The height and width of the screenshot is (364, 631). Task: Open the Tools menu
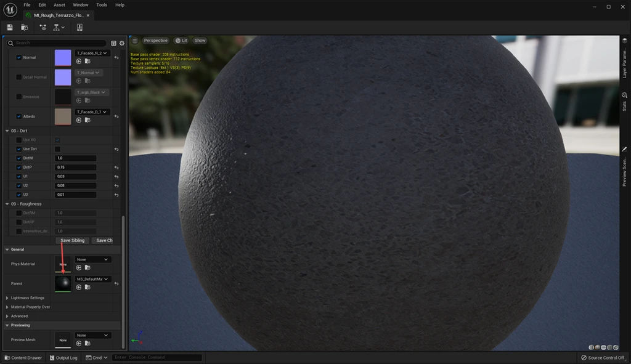pyautogui.click(x=102, y=5)
